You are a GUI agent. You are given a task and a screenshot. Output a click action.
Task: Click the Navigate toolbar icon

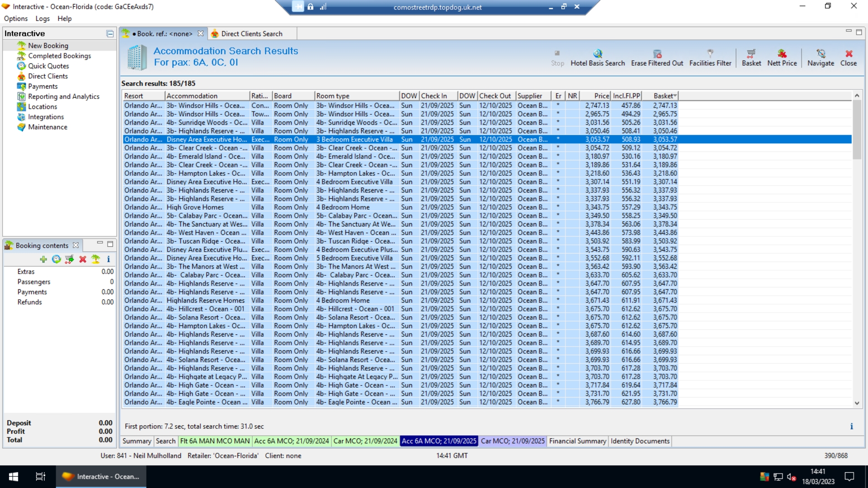821,54
